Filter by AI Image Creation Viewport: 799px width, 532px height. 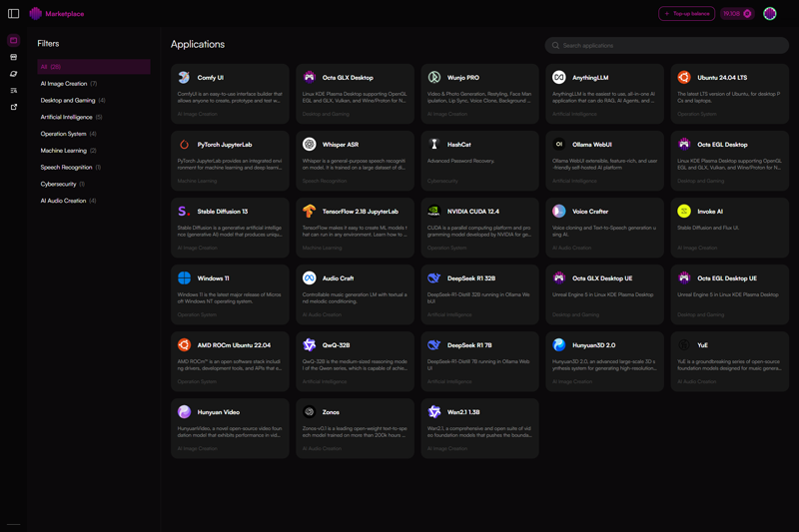point(94,84)
